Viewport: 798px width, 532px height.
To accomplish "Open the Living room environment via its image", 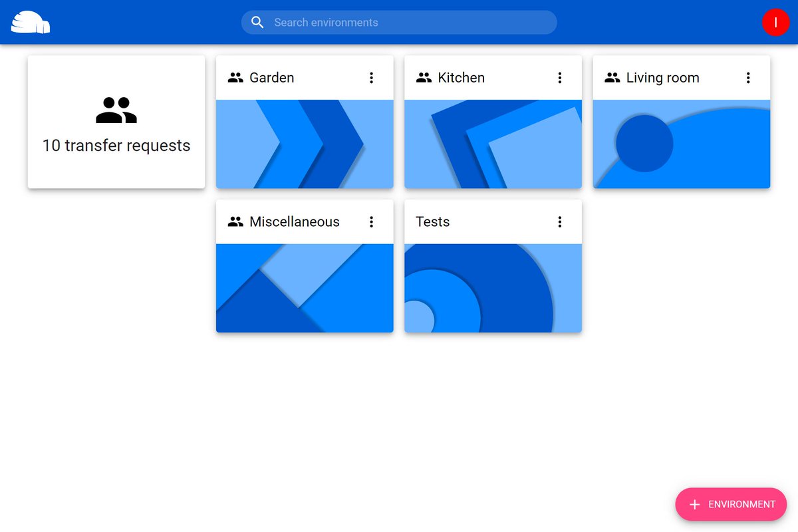I will (681, 143).
